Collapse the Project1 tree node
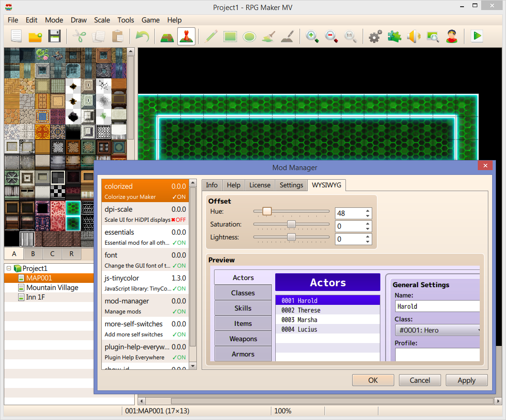The height and width of the screenshot is (420, 506). pyautogui.click(x=9, y=268)
